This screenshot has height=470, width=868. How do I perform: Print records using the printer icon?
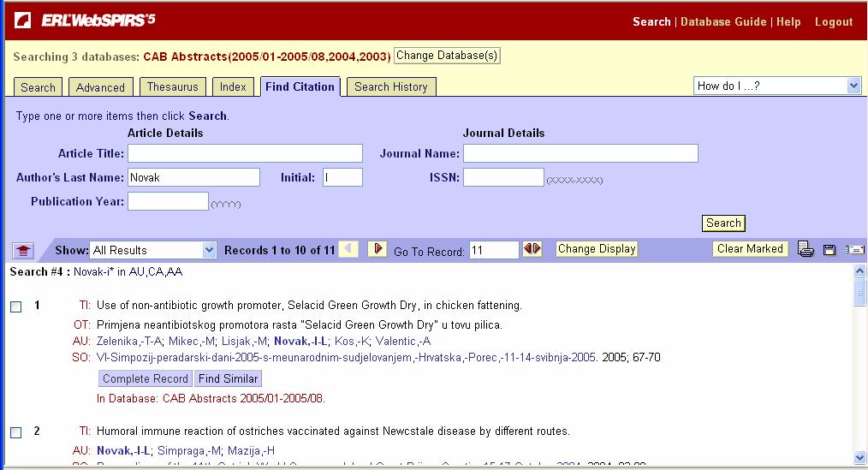[806, 250]
